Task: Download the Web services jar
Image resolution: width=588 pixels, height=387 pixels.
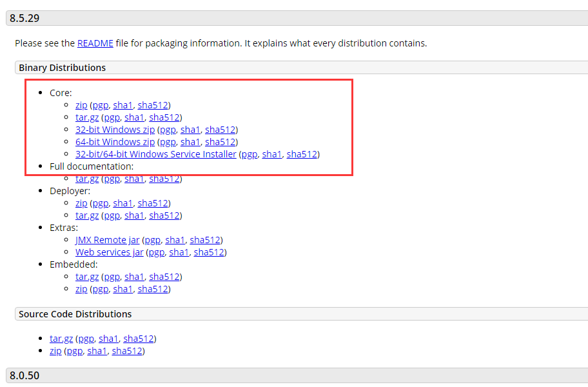Action: [110, 252]
